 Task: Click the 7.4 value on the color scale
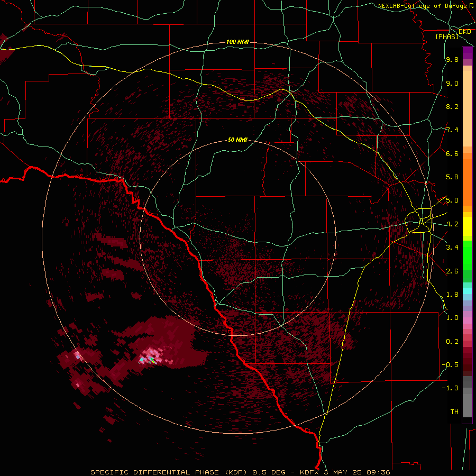coord(452,130)
